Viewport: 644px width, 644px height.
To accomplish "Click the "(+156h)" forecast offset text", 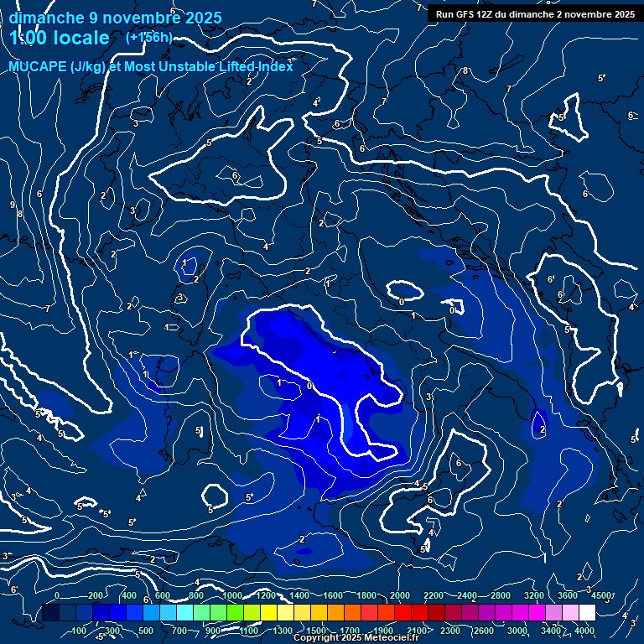I will [149, 38].
